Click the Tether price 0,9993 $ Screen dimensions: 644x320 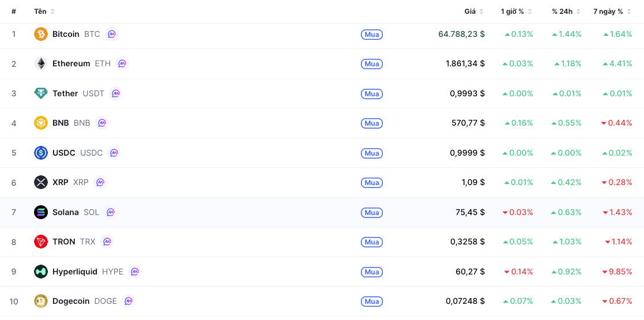click(x=468, y=93)
